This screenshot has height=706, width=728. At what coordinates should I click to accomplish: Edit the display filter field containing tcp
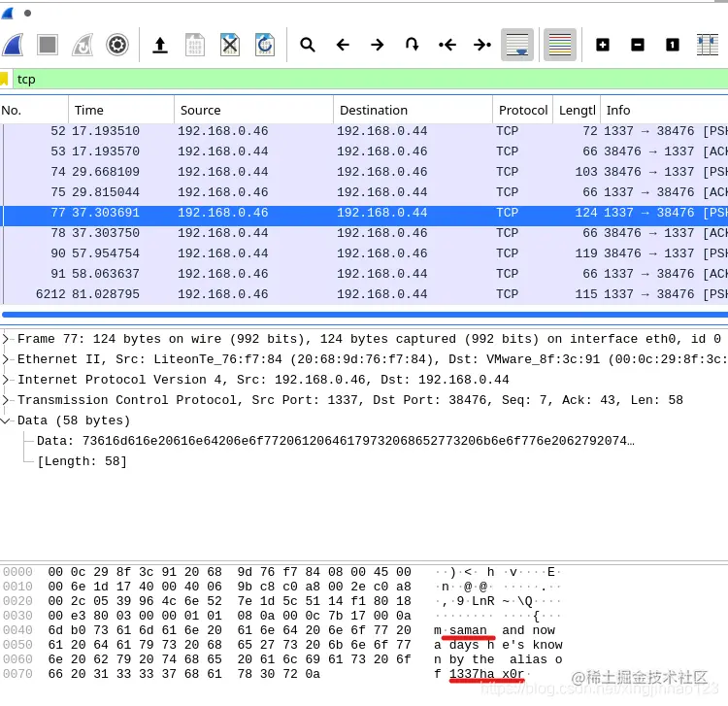[371, 79]
